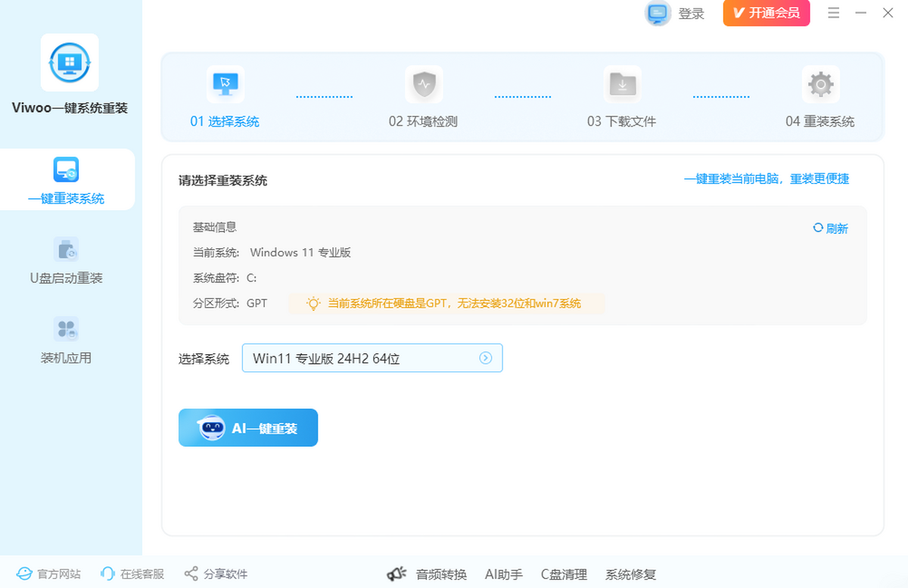This screenshot has height=588, width=908.
Task: Click the 分享软件 share icon
Action: (x=191, y=574)
